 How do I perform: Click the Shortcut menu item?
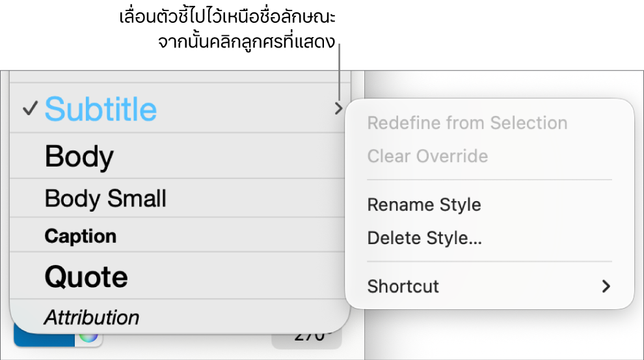[403, 286]
